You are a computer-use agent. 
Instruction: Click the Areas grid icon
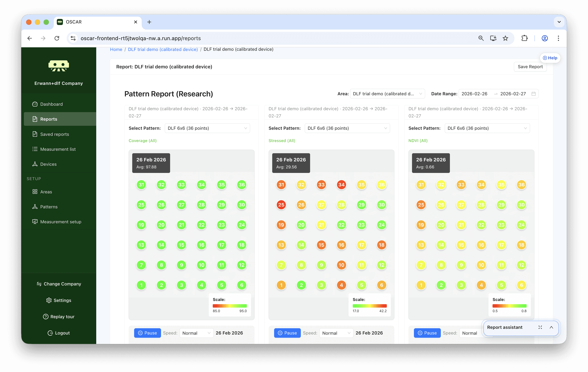[35, 192]
